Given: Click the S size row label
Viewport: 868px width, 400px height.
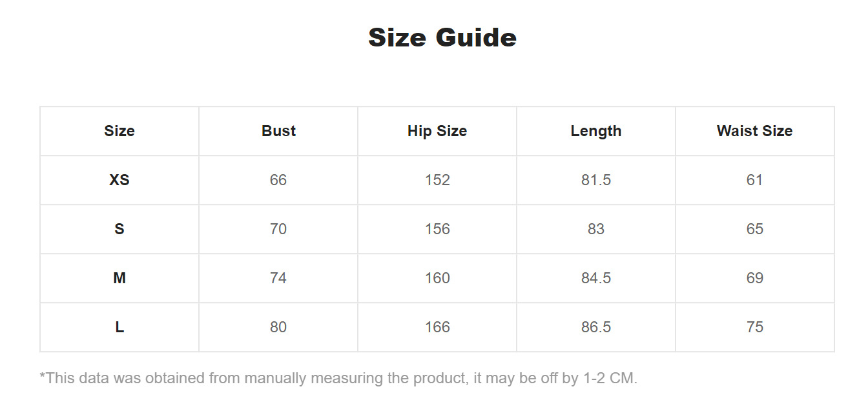Looking at the screenshot, I should click(x=119, y=229).
